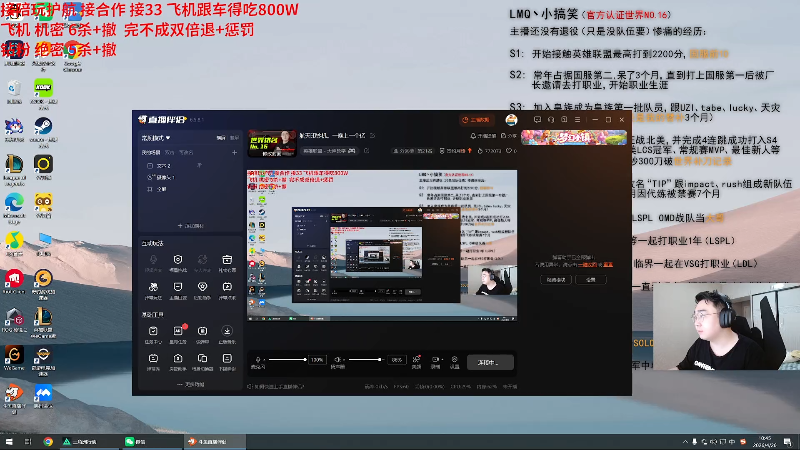Click the add scene plus button
This screenshot has width=800, height=450.
point(234,152)
